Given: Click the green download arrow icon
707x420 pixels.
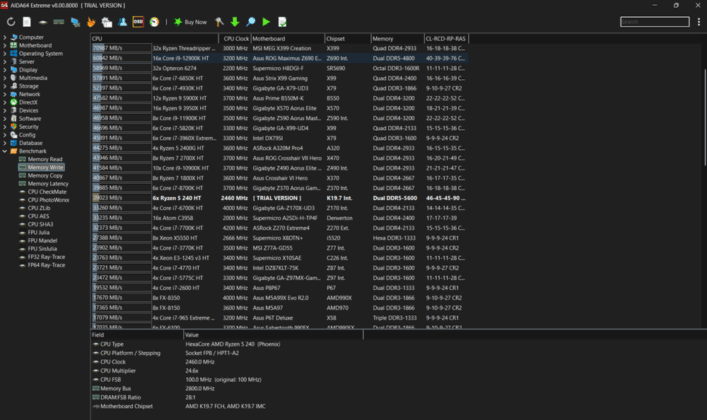Looking at the screenshot, I should (235, 22).
